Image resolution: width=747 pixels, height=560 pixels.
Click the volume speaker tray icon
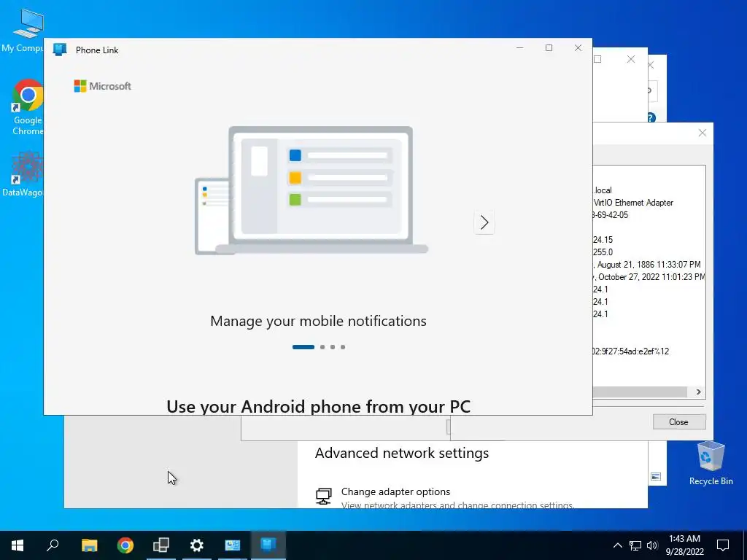(652, 545)
